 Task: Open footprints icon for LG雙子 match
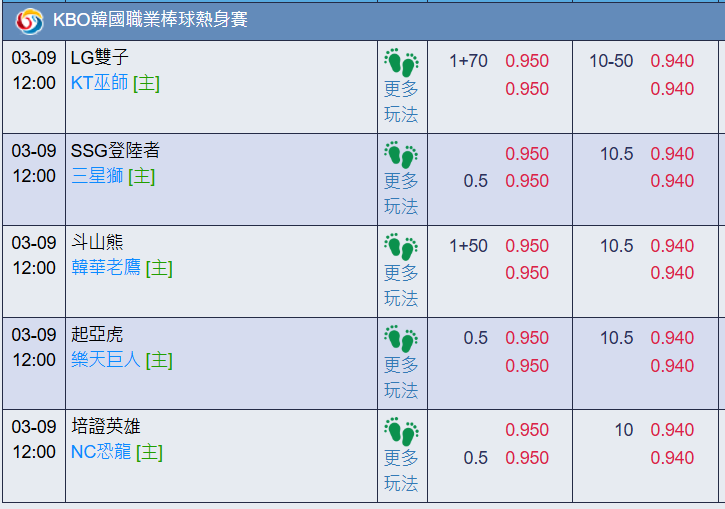click(x=401, y=62)
